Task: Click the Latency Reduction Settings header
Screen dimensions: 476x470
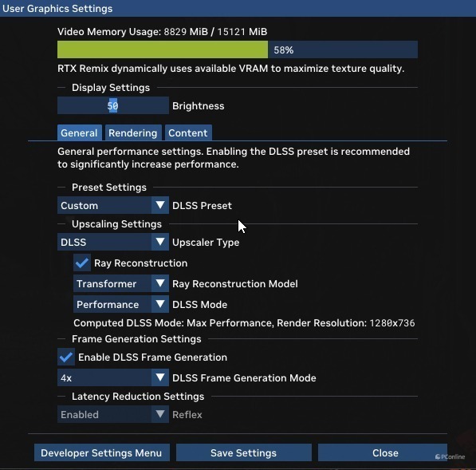Action: pos(138,396)
